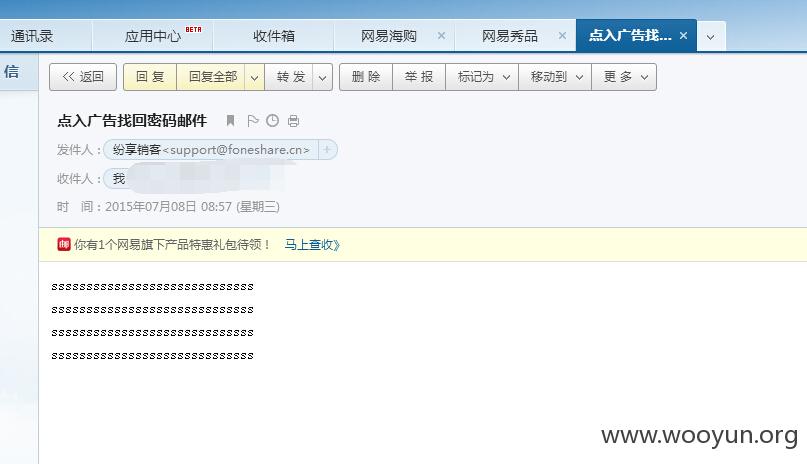Image resolution: width=807 pixels, height=464 pixels.
Task: Print the email using the printer icon
Action: pyautogui.click(x=293, y=121)
